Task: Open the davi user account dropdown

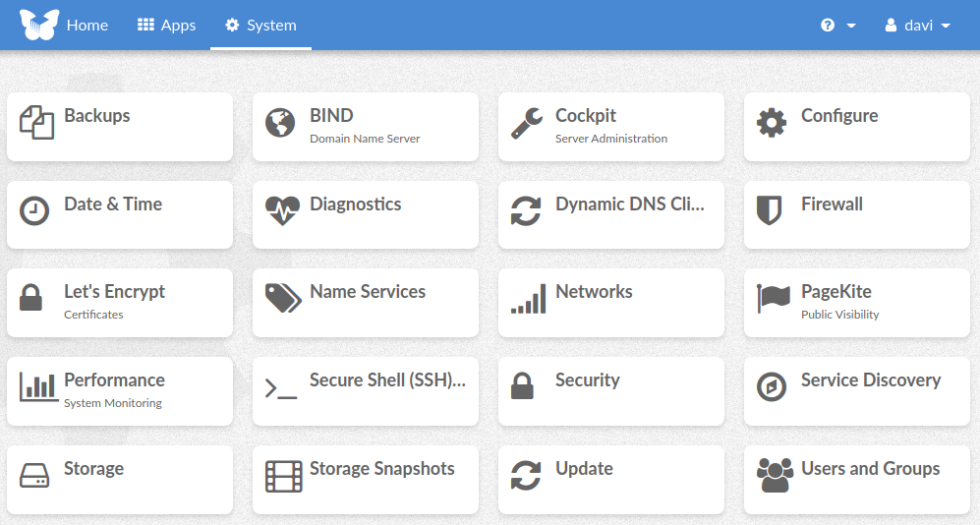Action: [x=917, y=25]
